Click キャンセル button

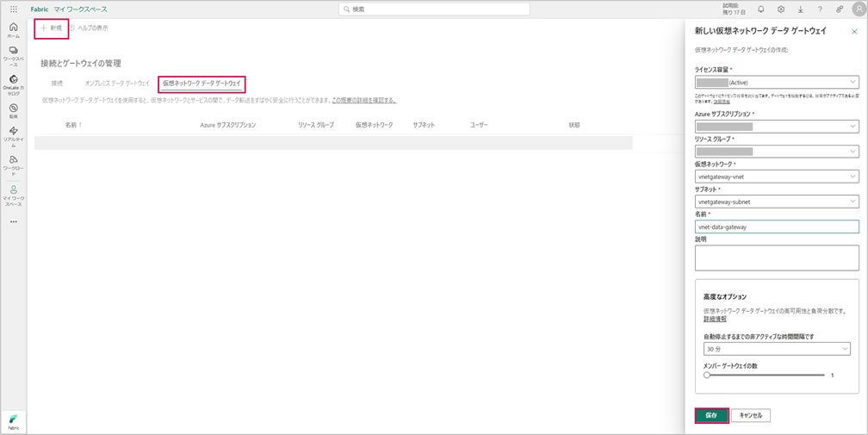coord(751,415)
